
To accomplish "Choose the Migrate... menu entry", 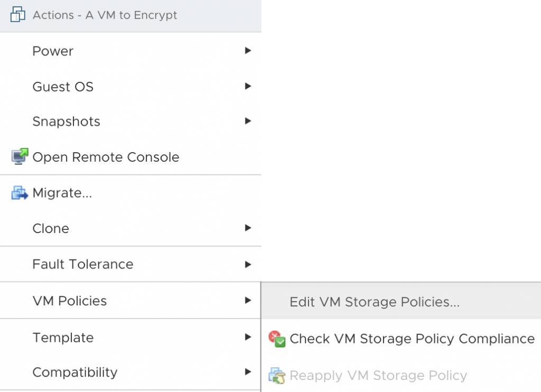I will pyautogui.click(x=130, y=193).
